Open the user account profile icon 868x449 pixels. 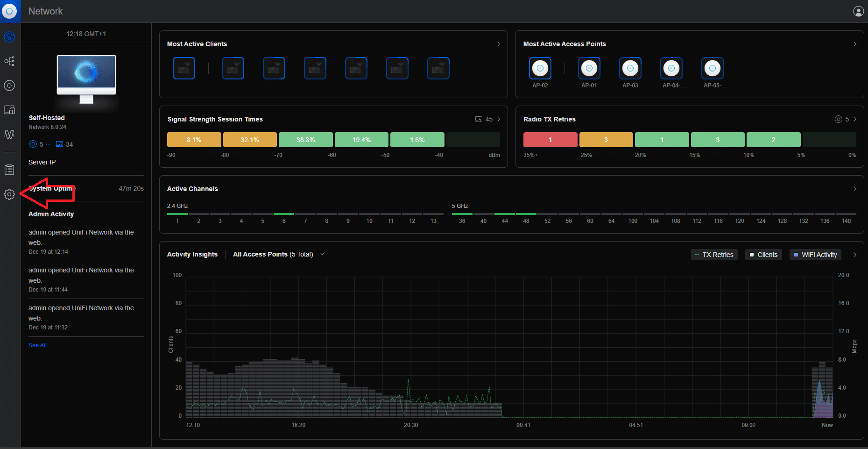(858, 11)
